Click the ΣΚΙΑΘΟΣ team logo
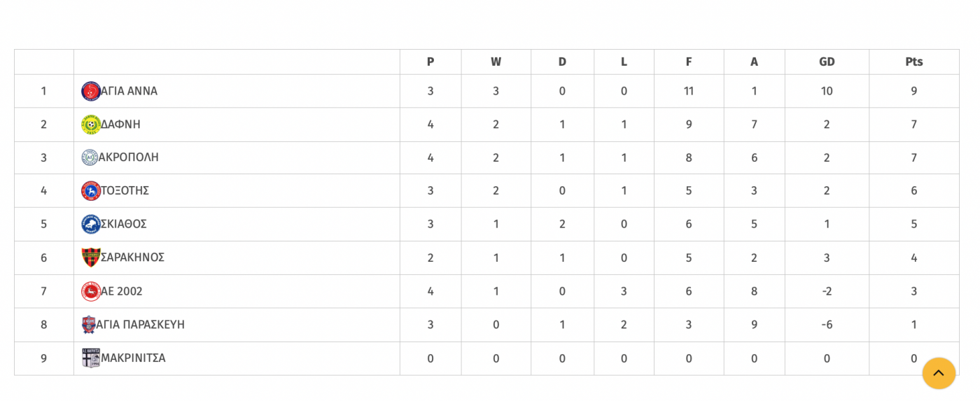Viewport: 980px width, 401px height. click(91, 224)
